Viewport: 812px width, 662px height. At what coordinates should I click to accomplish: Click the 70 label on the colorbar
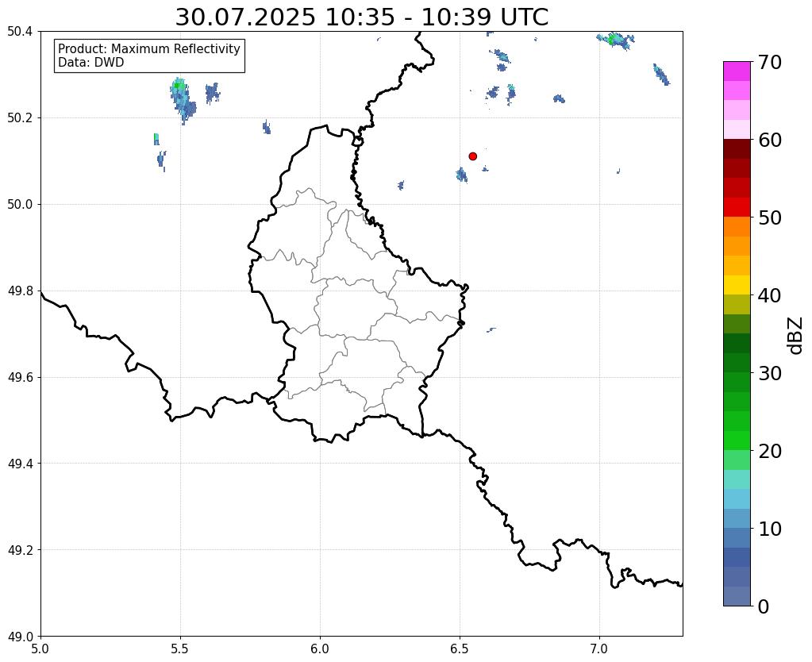(770, 62)
